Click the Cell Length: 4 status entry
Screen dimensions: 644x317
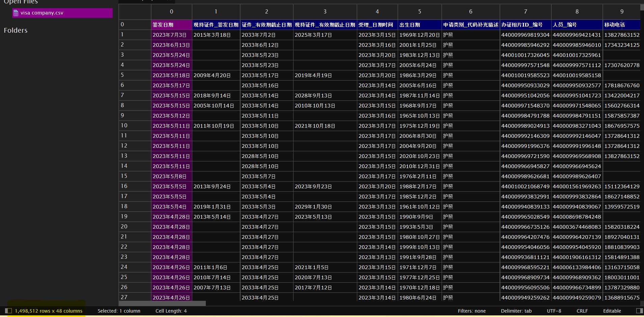(171, 311)
